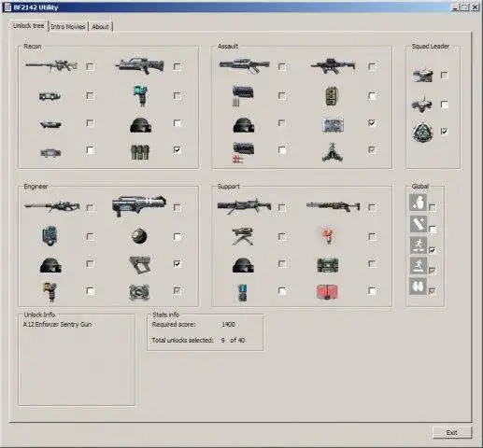Select the Recon helmet icon
This screenshot has width=483, height=448.
(x=140, y=125)
